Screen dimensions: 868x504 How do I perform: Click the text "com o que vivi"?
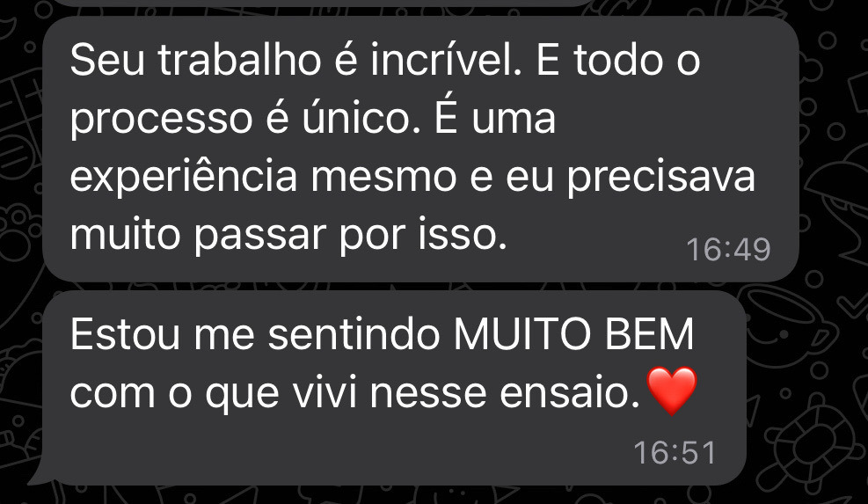213,393
